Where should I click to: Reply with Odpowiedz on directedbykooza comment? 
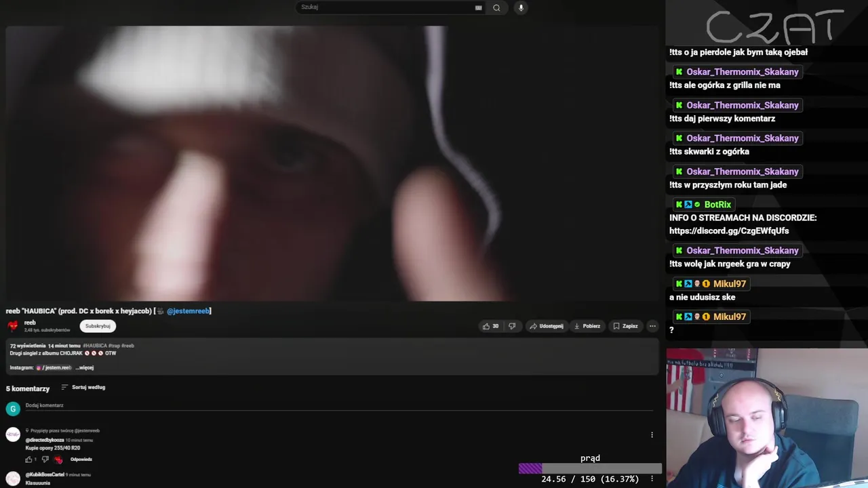click(x=81, y=460)
